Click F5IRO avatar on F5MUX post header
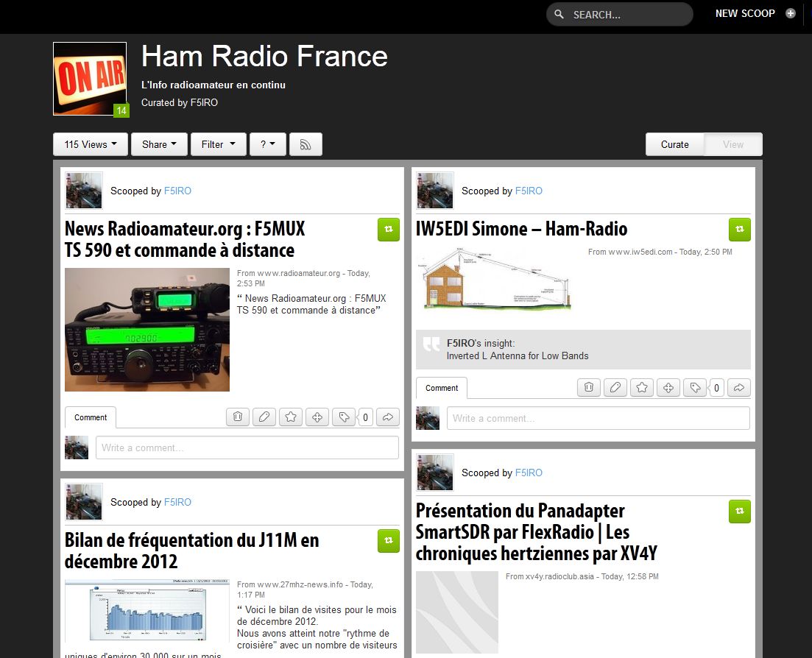Viewport: 812px width, 658px height. 84,191
